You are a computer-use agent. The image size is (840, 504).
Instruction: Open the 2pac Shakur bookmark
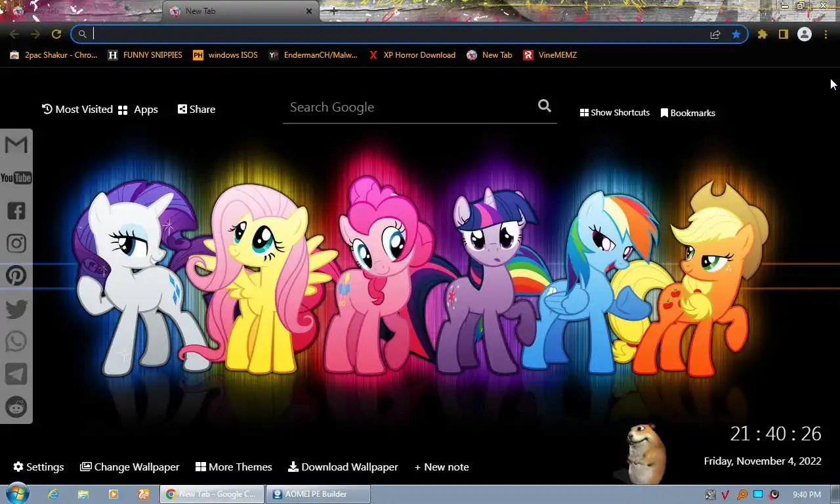tap(54, 55)
